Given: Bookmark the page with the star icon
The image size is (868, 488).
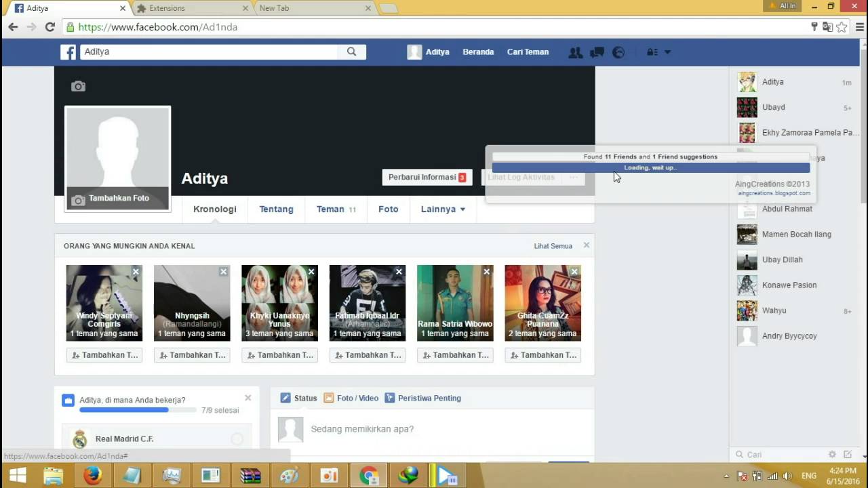Looking at the screenshot, I should coord(842,27).
